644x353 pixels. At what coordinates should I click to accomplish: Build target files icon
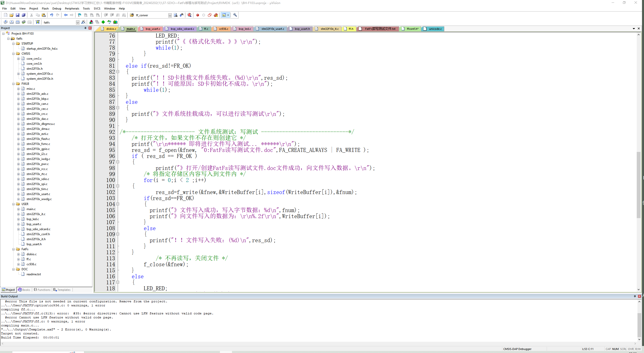point(12,22)
